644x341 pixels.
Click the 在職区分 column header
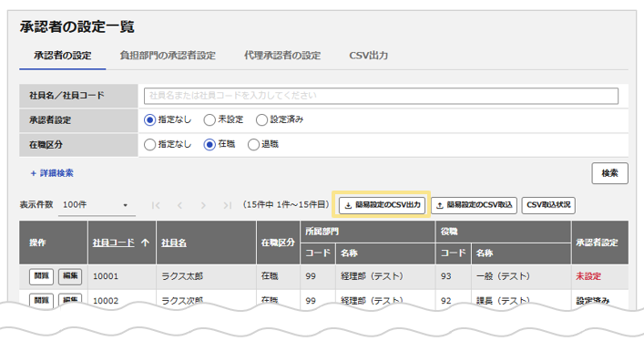pyautogui.click(x=278, y=243)
